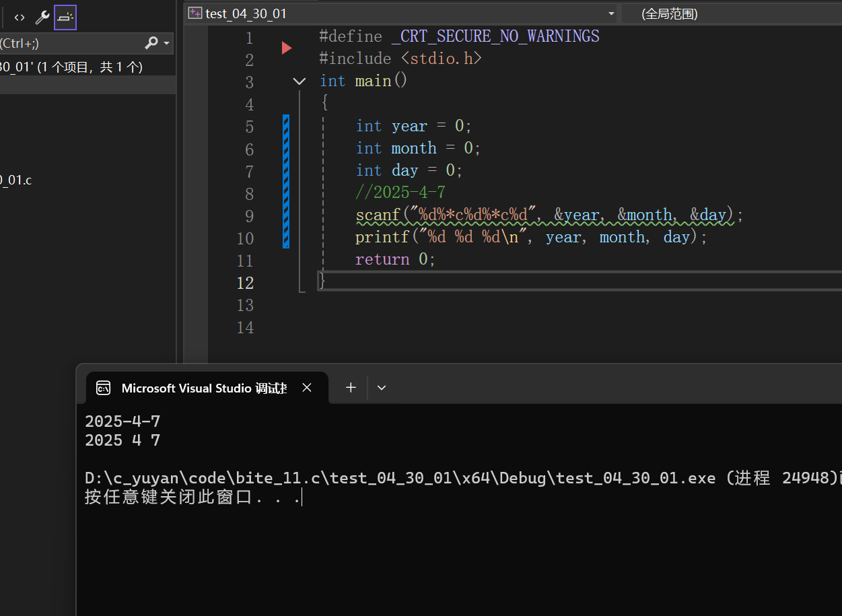
Task: Click the console output line '2025 4 7'
Action: pos(122,440)
